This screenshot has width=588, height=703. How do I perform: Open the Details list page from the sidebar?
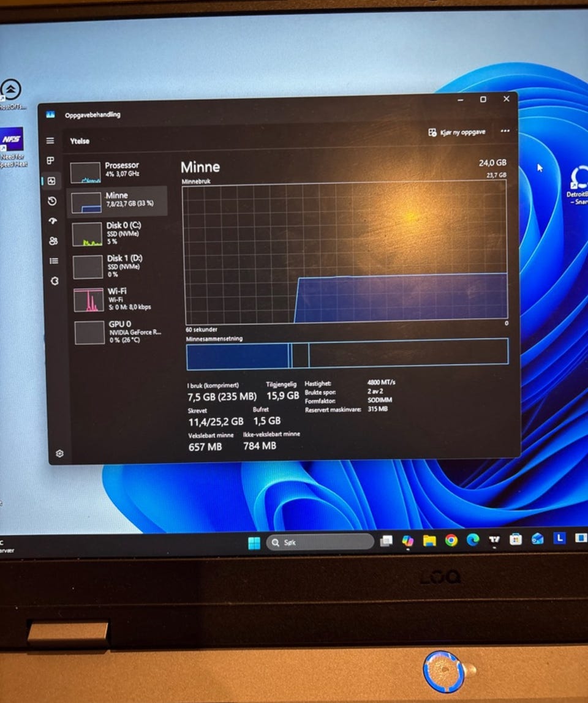tap(54, 261)
